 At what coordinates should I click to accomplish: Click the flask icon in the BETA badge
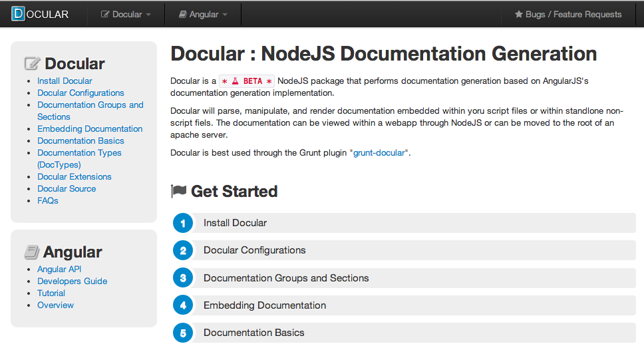tap(236, 81)
